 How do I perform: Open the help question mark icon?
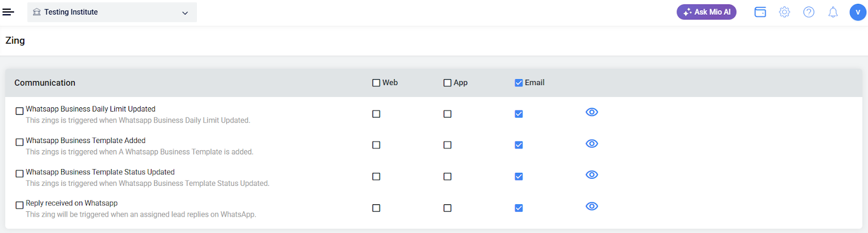pyautogui.click(x=809, y=12)
